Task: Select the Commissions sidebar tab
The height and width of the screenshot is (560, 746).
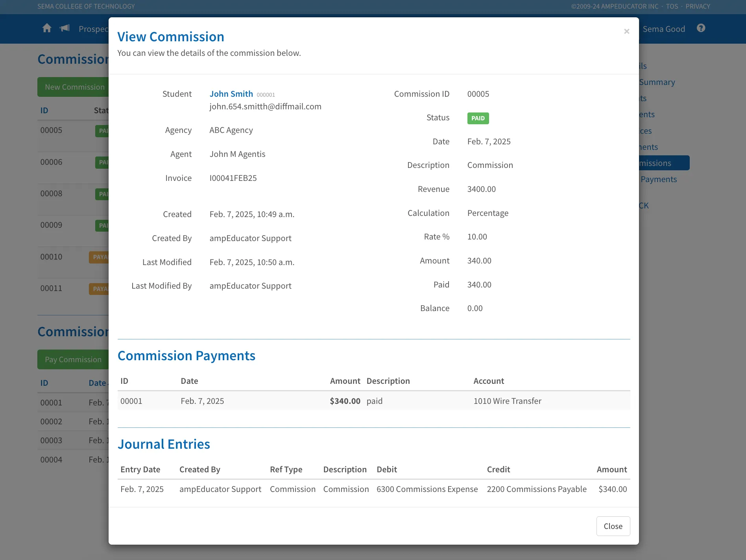Action: click(x=664, y=163)
